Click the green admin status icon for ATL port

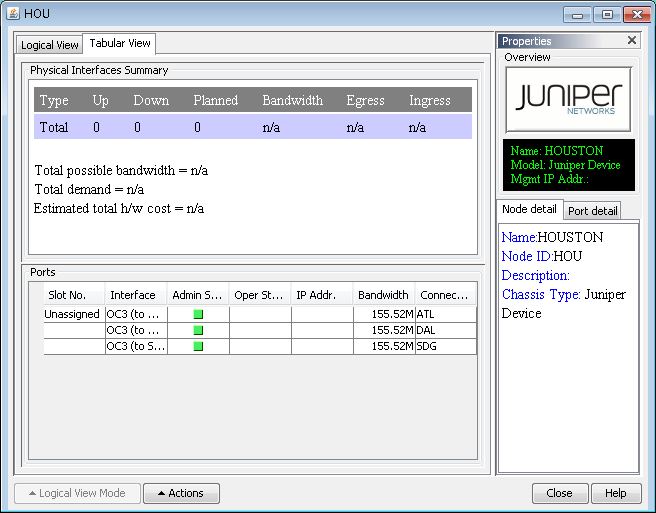tap(198, 314)
